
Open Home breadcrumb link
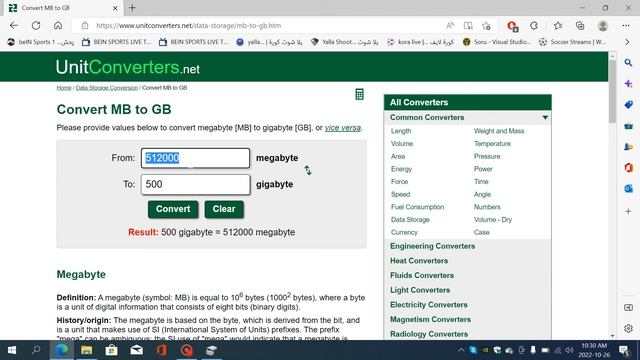64,88
